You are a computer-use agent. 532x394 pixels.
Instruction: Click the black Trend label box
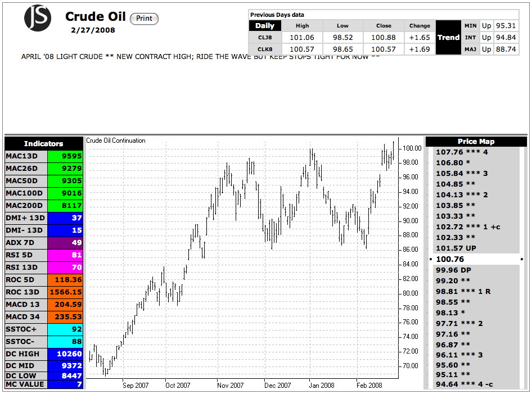pyautogui.click(x=448, y=37)
